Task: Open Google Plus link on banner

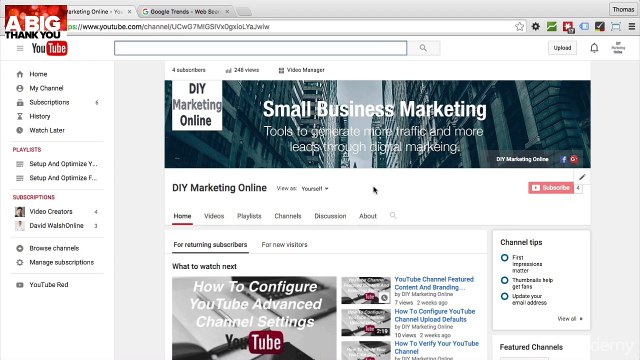Action: pos(574,159)
